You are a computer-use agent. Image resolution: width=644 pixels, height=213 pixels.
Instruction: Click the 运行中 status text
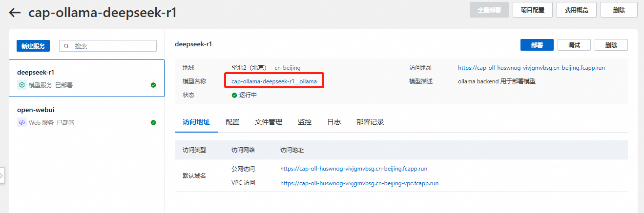[248, 95]
